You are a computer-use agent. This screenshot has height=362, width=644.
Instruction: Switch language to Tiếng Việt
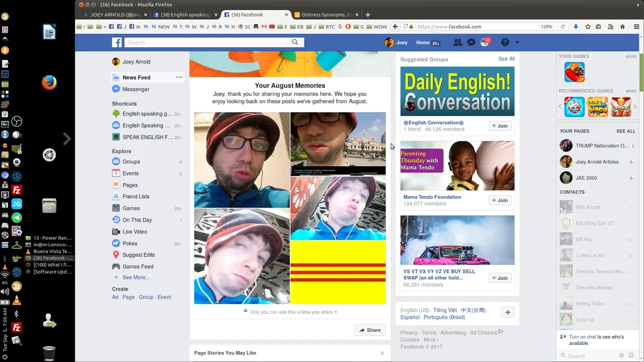[x=445, y=310]
